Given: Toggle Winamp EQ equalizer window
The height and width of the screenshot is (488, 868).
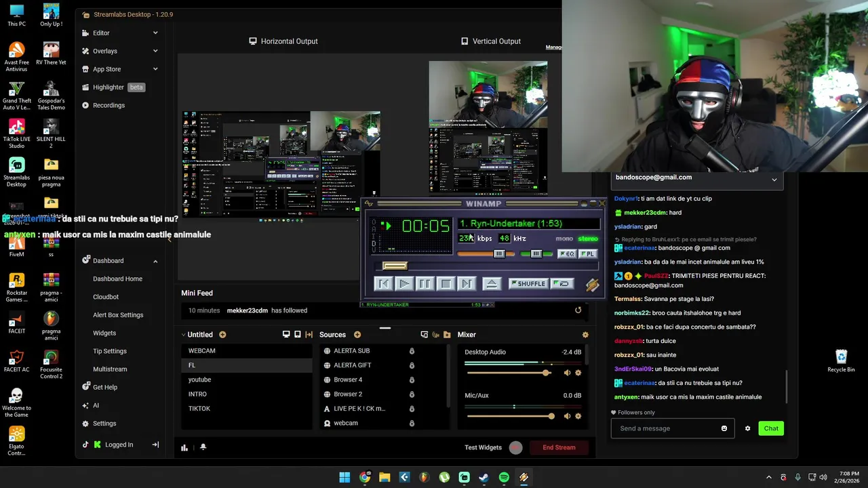Looking at the screenshot, I should pyautogui.click(x=567, y=254).
